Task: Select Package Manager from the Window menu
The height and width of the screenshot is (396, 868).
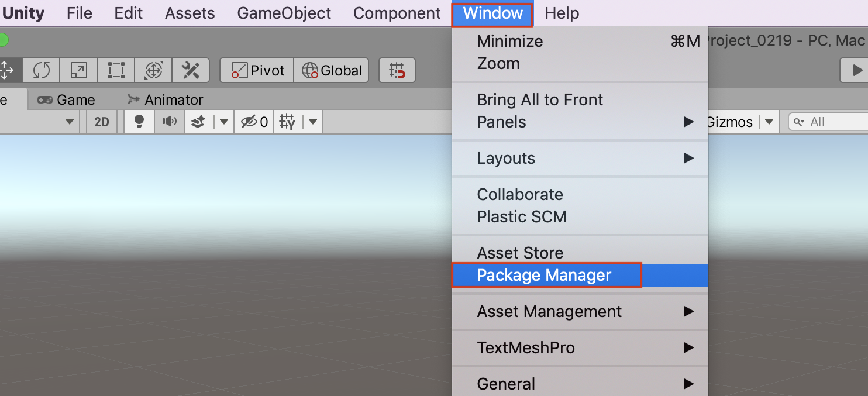Action: pyautogui.click(x=544, y=275)
